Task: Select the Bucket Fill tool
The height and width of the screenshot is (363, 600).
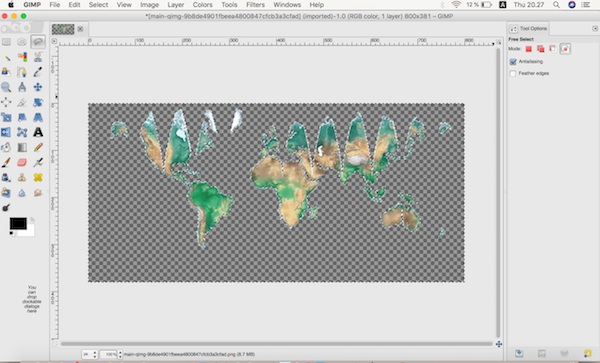Action: [x=6, y=147]
